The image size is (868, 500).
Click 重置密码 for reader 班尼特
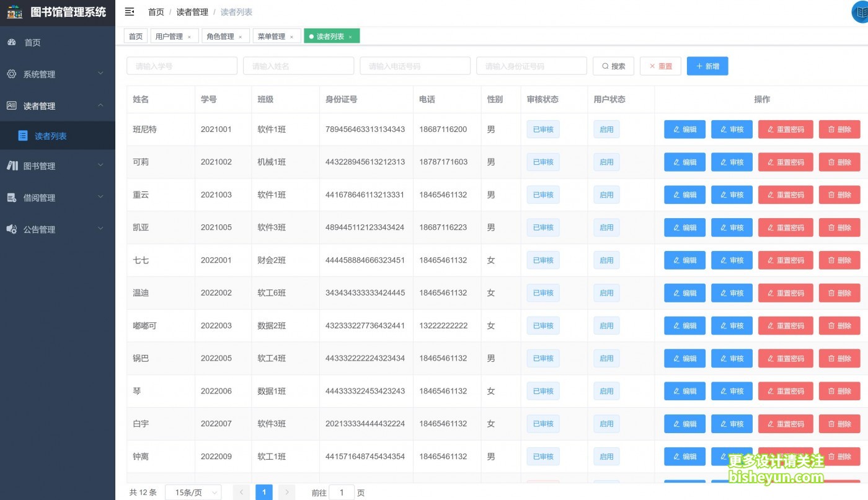click(x=785, y=129)
